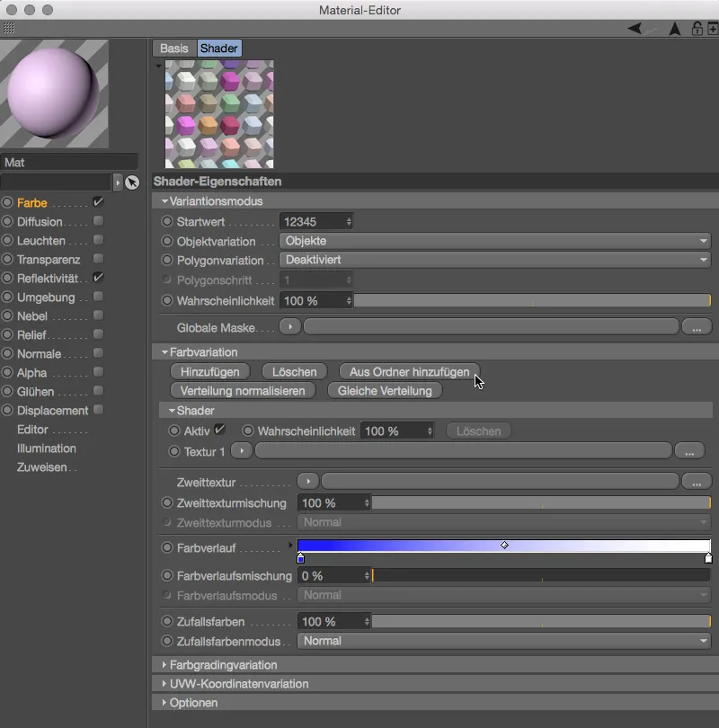
Task: Select the Shader tab
Action: (x=219, y=49)
